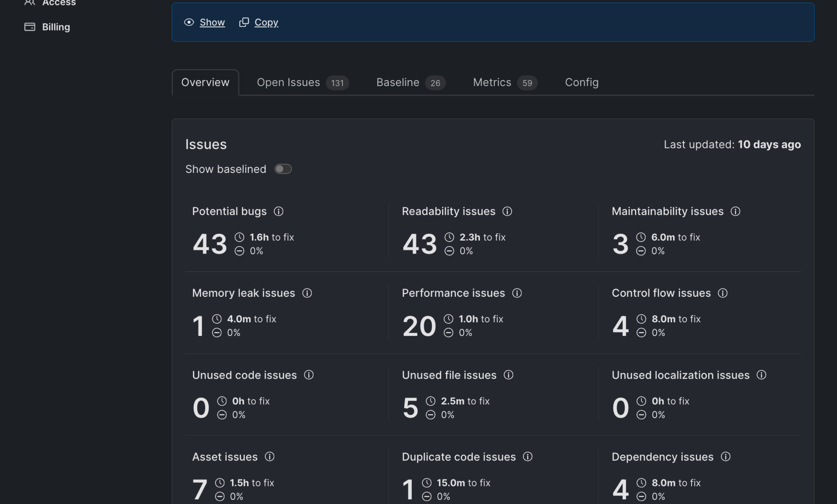This screenshot has width=837, height=504.
Task: Open Billing in the sidebar
Action: 47,27
